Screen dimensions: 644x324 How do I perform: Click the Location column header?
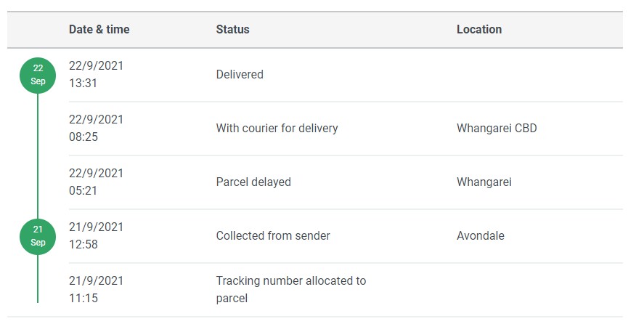(479, 30)
